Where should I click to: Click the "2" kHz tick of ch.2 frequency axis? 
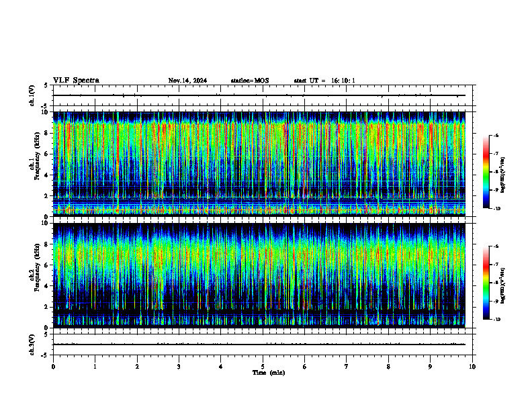click(x=47, y=307)
